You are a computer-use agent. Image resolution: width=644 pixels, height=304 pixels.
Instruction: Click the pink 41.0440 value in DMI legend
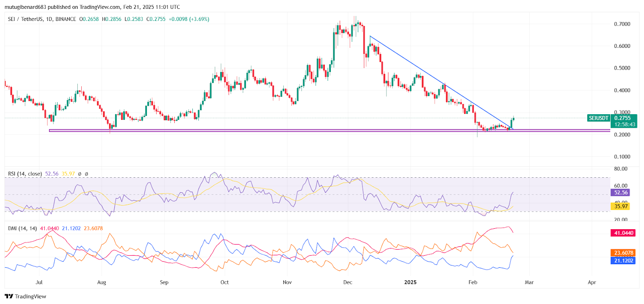(50, 228)
